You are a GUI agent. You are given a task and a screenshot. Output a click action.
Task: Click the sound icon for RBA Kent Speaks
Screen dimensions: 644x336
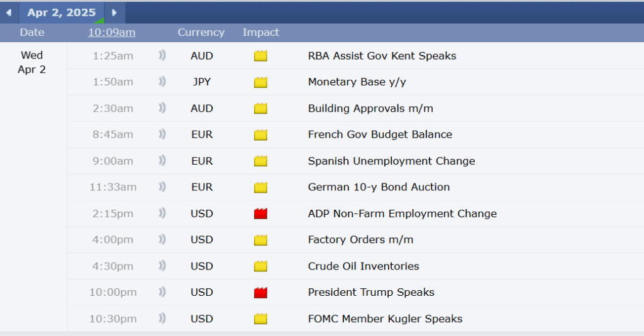(x=162, y=56)
